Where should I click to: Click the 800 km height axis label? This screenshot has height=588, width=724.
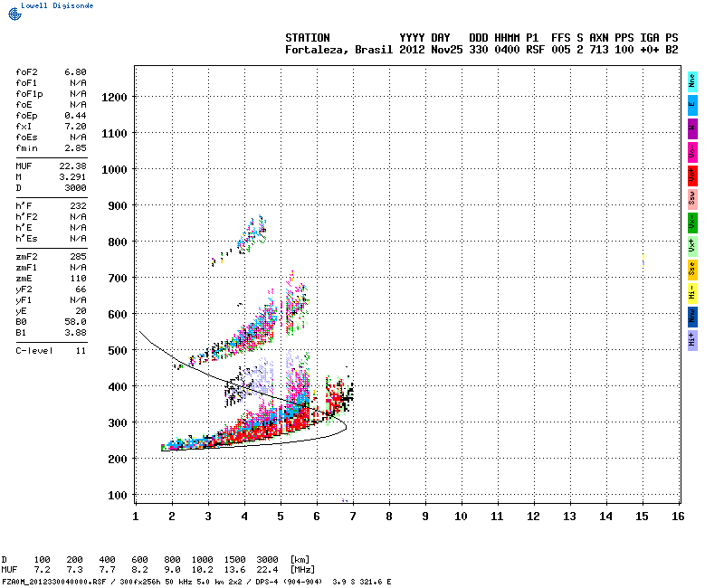tap(118, 242)
